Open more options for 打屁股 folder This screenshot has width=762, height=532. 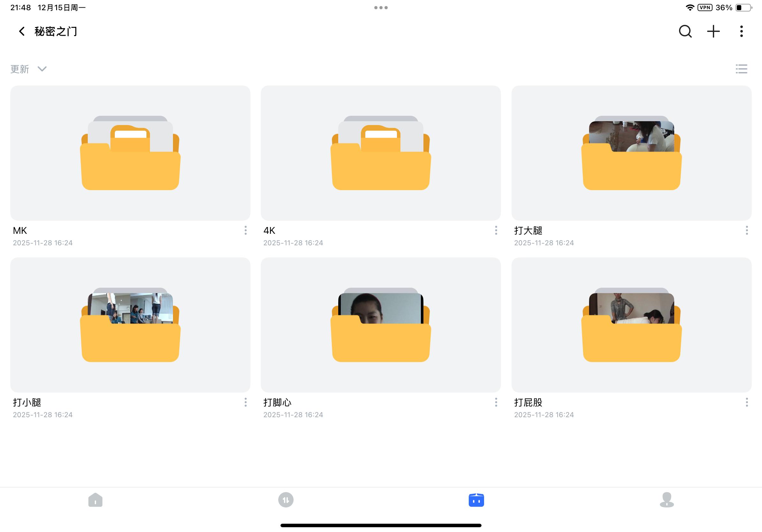click(x=747, y=402)
